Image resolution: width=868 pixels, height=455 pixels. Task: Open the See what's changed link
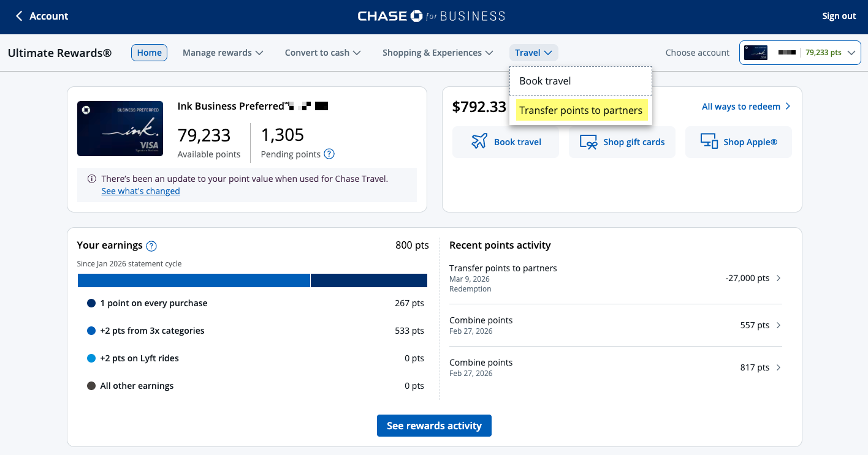140,190
